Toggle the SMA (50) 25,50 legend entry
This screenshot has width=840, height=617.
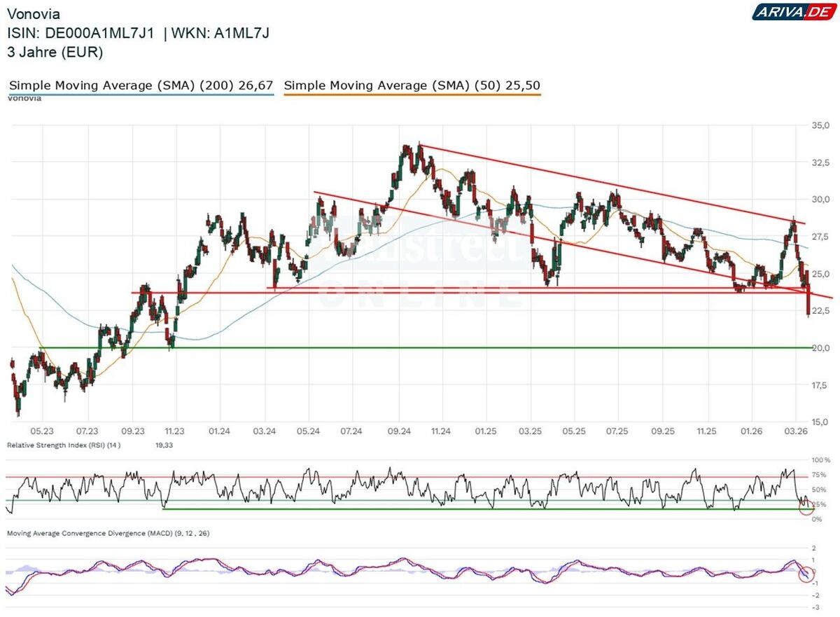(x=412, y=85)
